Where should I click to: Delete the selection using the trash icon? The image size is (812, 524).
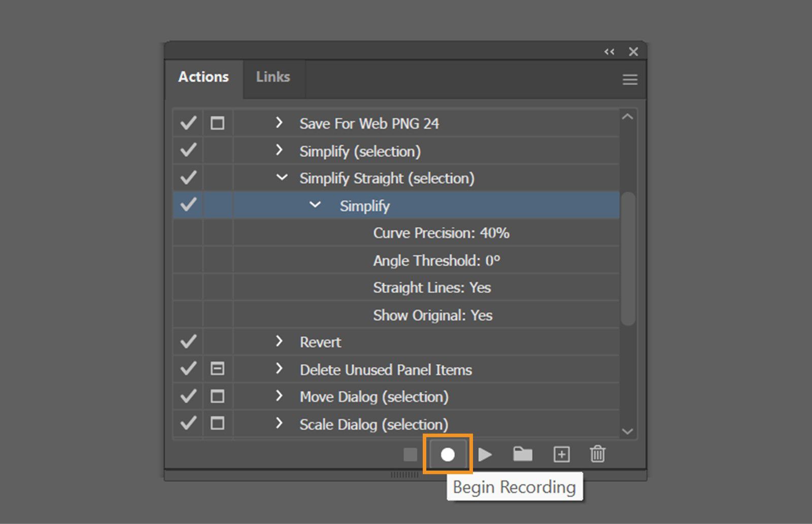[598, 455]
